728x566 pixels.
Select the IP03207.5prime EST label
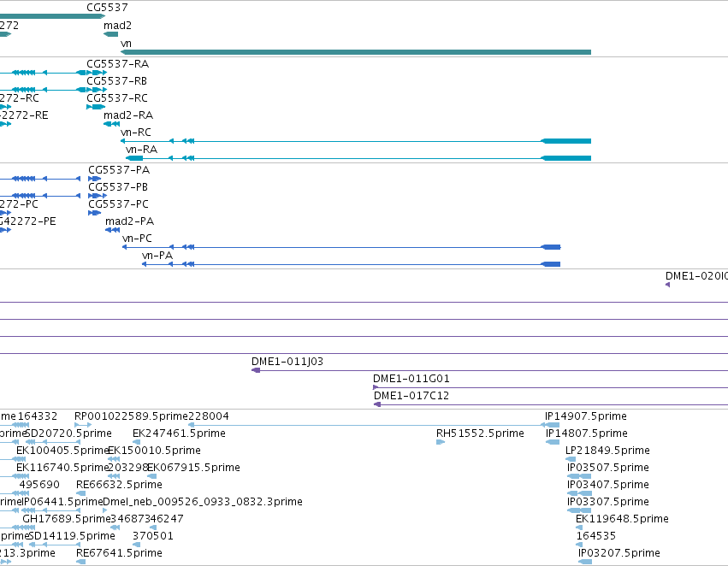619,553
